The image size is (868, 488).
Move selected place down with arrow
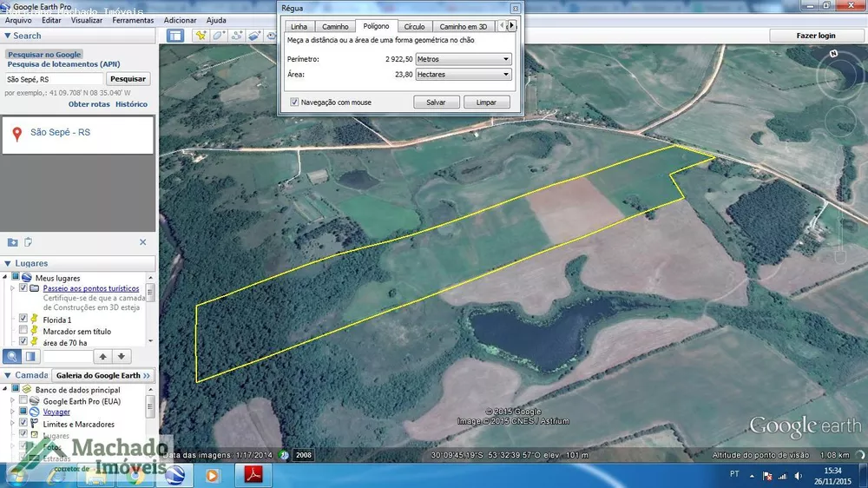[x=122, y=357]
